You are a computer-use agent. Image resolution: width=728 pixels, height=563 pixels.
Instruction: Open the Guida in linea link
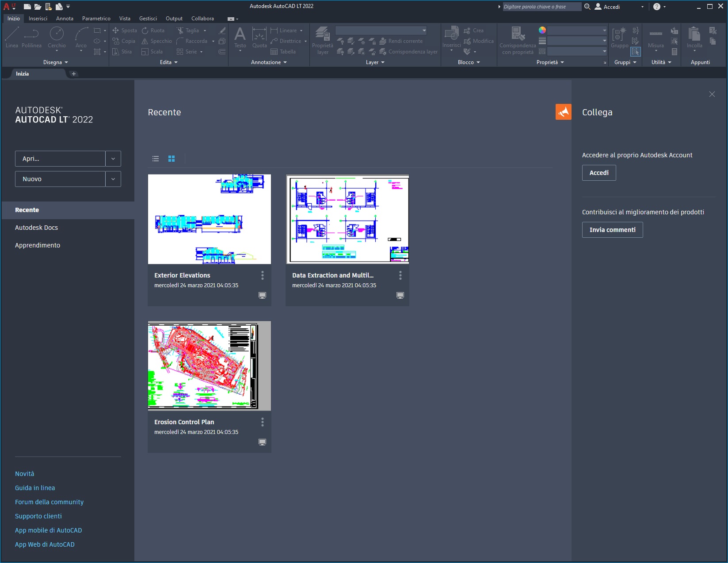pos(35,488)
